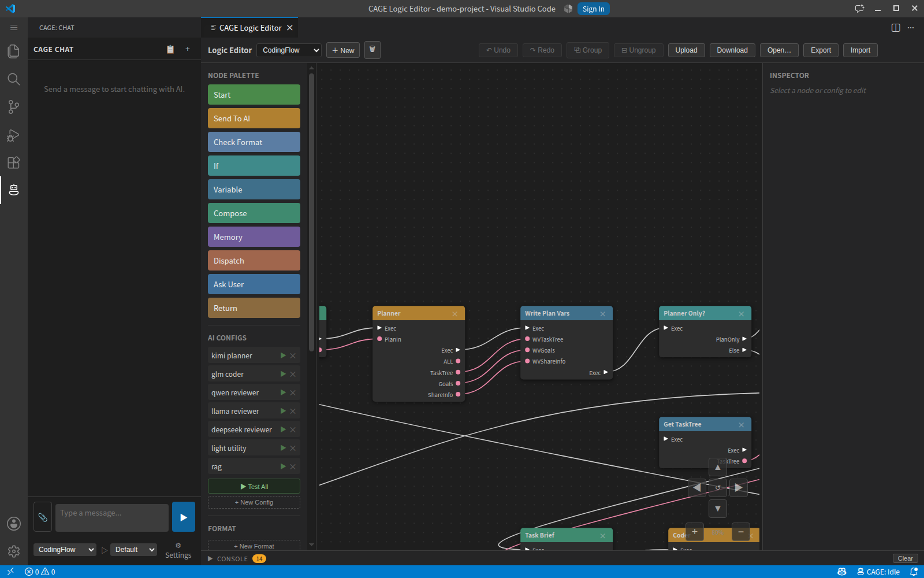
Task: Remove the llama reviewer config
Action: point(293,411)
